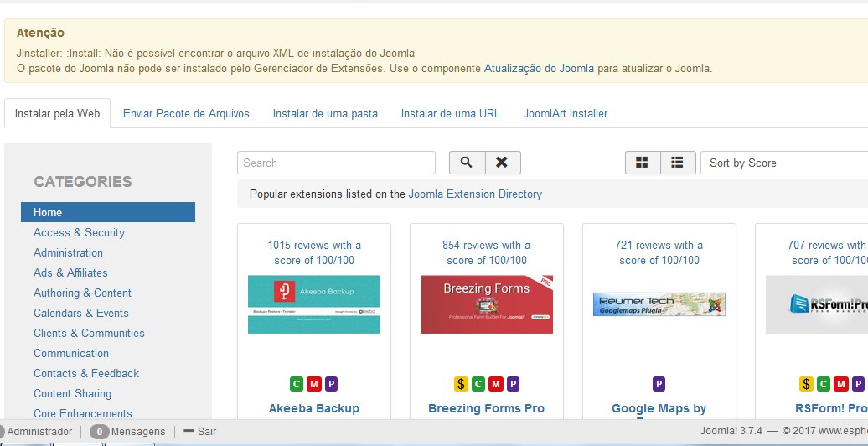This screenshot has width=868, height=446.
Task: Click the purple P badge under Google Maps
Action: [659, 384]
